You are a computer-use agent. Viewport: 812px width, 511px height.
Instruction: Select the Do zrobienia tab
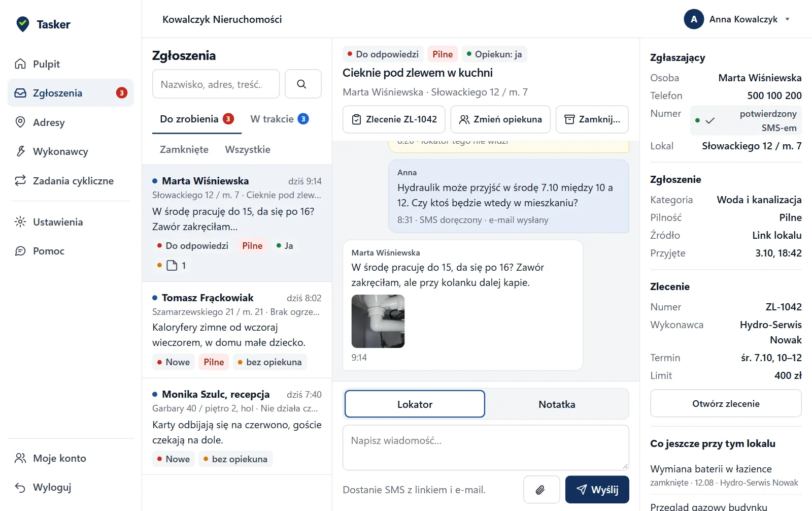pyautogui.click(x=197, y=119)
